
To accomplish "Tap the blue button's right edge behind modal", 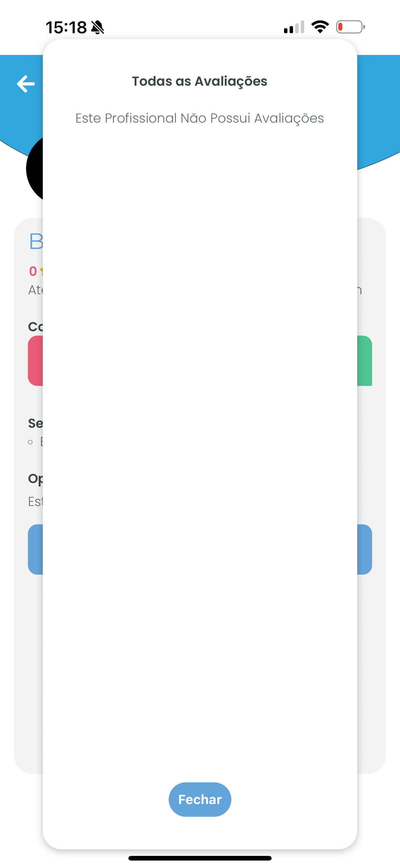I will pyautogui.click(x=365, y=549).
